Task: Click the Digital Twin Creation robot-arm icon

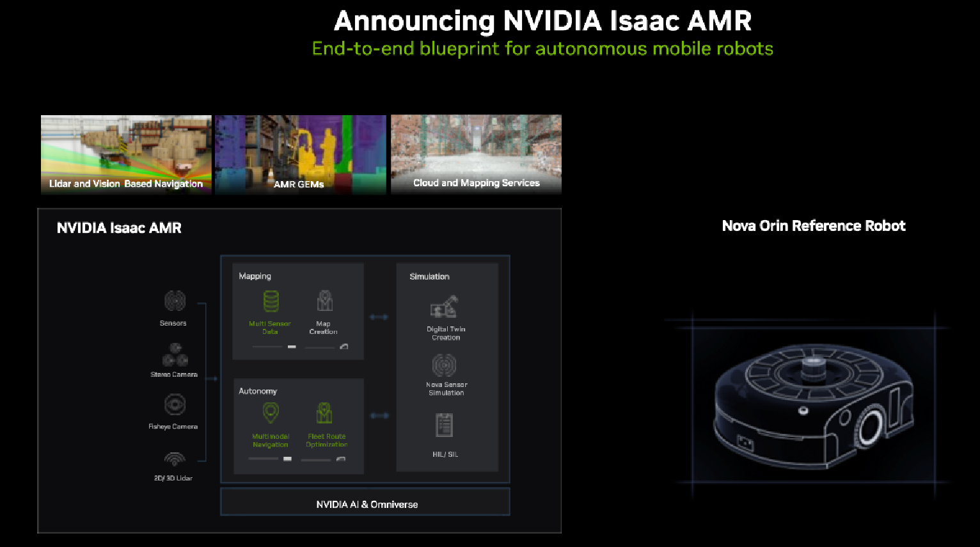Action: tap(445, 306)
